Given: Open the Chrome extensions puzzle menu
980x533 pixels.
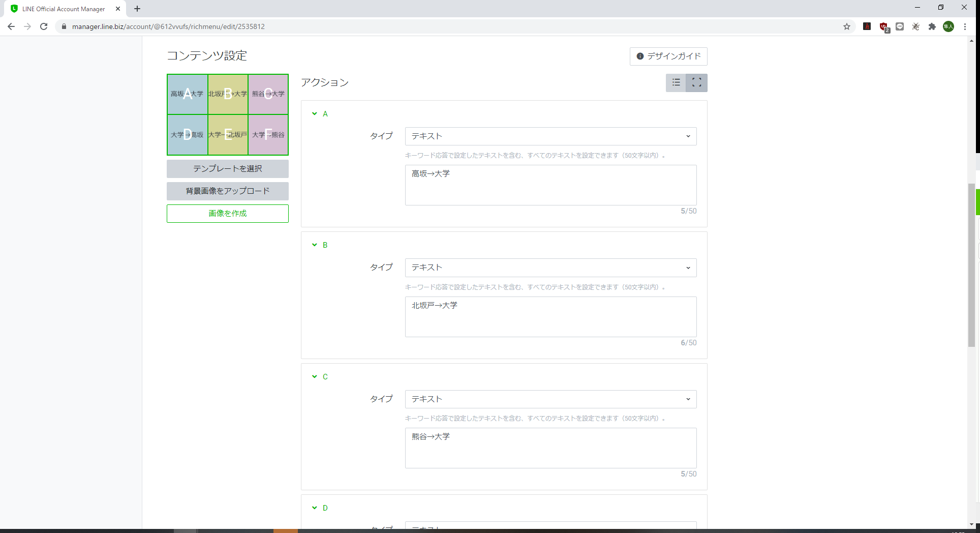Looking at the screenshot, I should tap(933, 26).
